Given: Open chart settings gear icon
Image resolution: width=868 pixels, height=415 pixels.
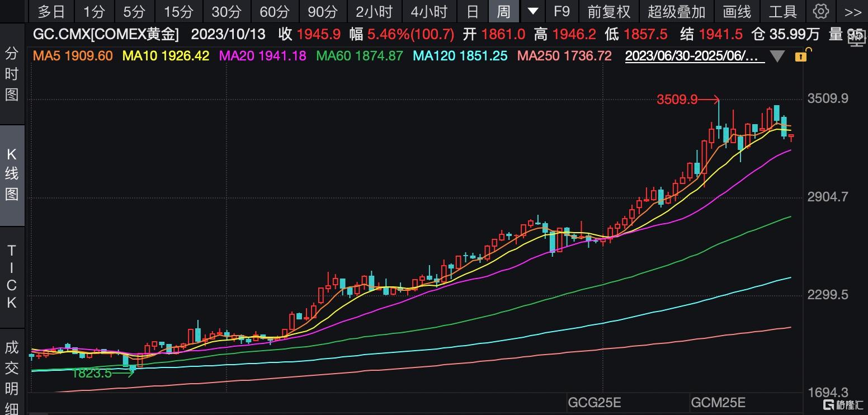Looking at the screenshot, I should [x=820, y=11].
